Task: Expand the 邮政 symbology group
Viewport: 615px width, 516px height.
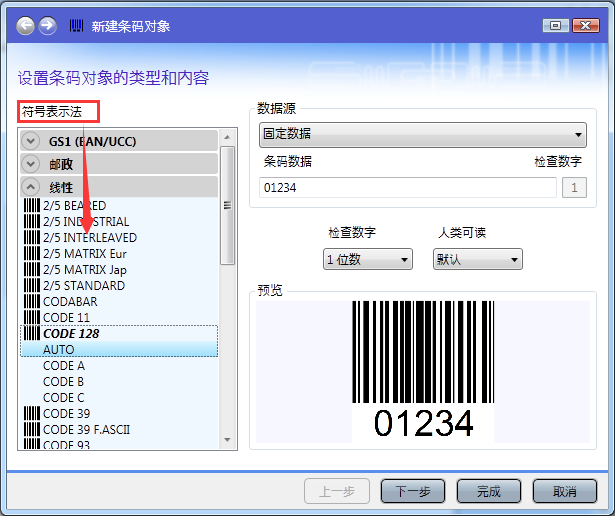Action: pyautogui.click(x=31, y=164)
